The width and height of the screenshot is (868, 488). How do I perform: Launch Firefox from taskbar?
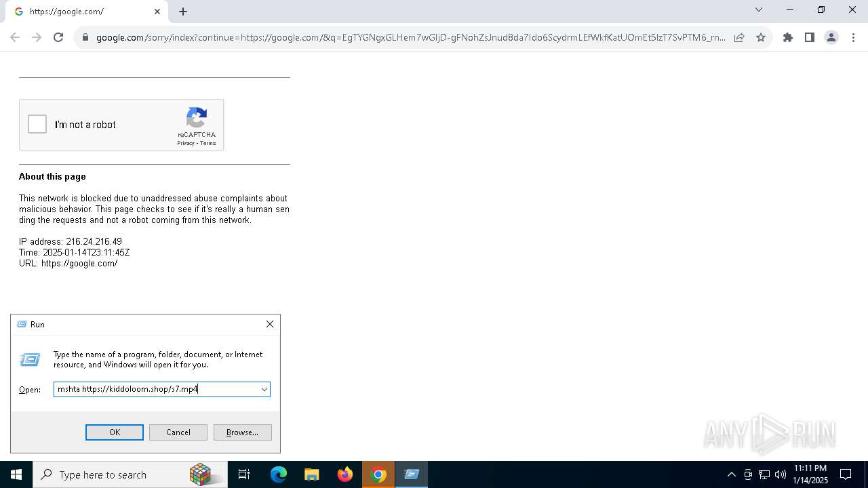(x=345, y=474)
